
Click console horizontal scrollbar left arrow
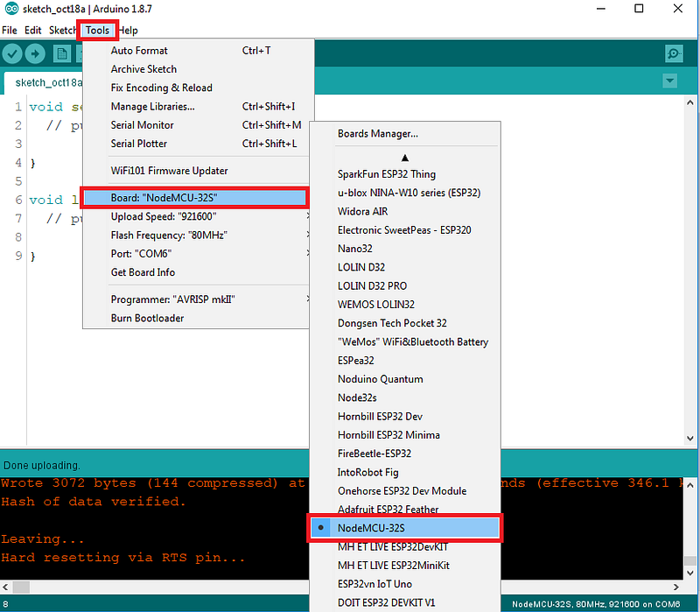(x=5, y=587)
